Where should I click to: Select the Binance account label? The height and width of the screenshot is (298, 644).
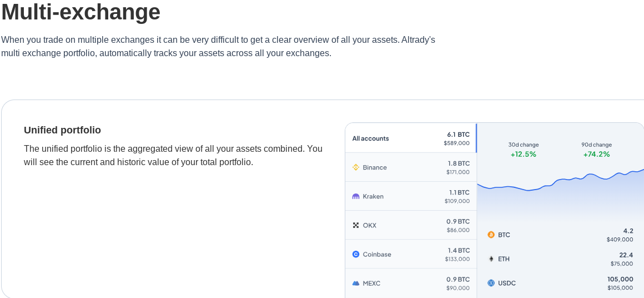375,167
